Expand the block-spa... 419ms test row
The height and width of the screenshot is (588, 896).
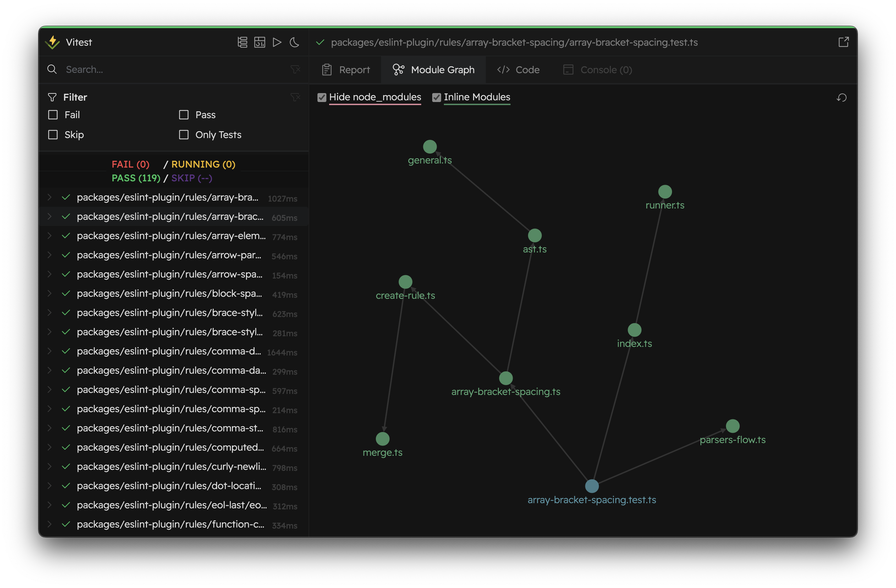pyautogui.click(x=49, y=293)
